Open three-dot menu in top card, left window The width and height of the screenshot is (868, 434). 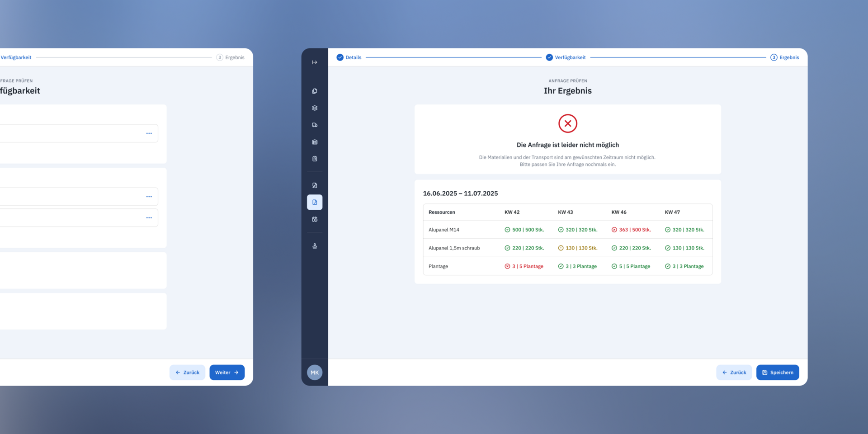tap(149, 133)
